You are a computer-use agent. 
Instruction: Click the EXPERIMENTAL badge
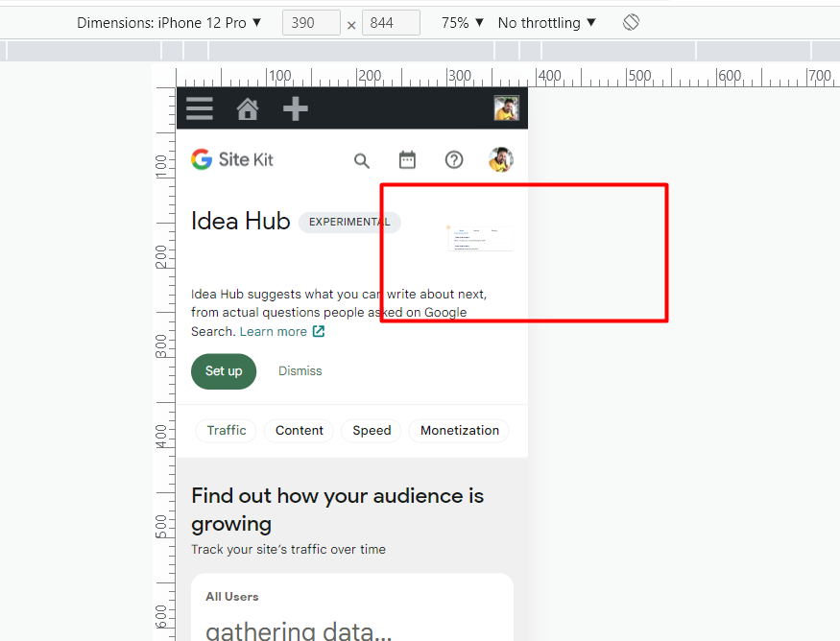coord(349,222)
